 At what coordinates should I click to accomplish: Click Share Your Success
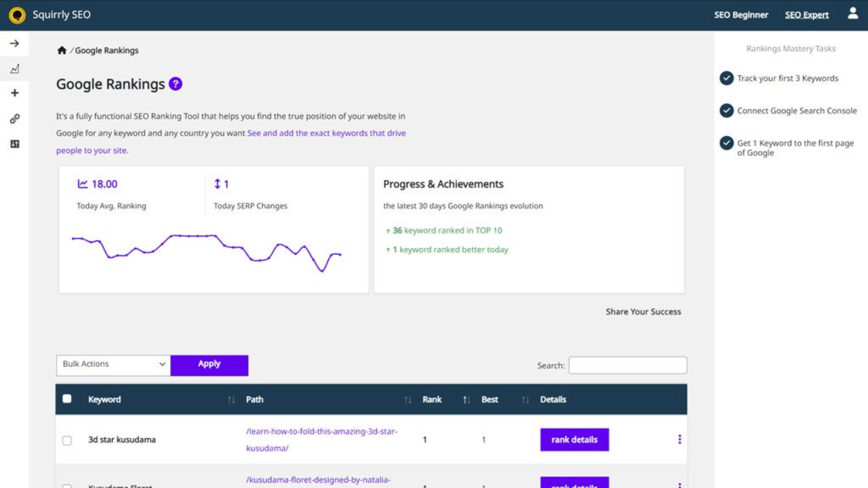pyautogui.click(x=644, y=312)
